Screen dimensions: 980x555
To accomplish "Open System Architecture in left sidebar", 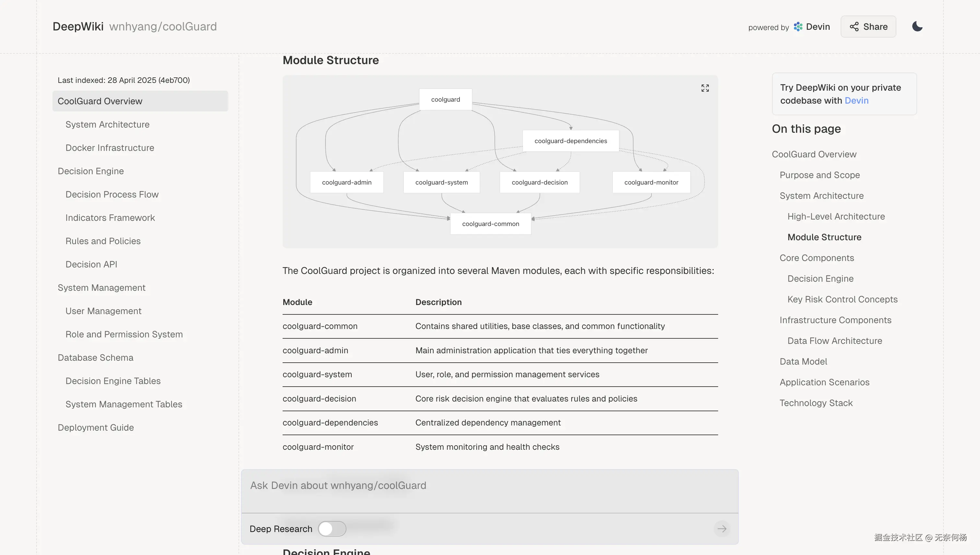I will (x=107, y=125).
